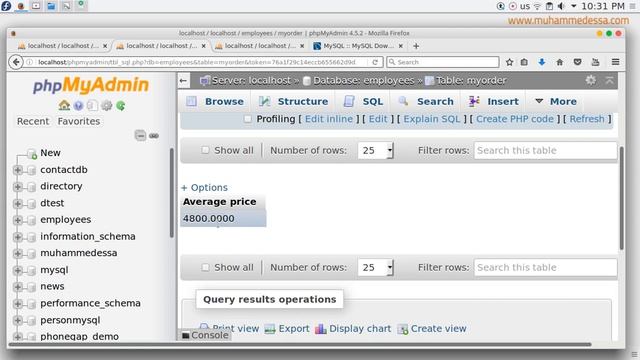Bookmark this page star icon
640x360 pixels.
point(509,62)
